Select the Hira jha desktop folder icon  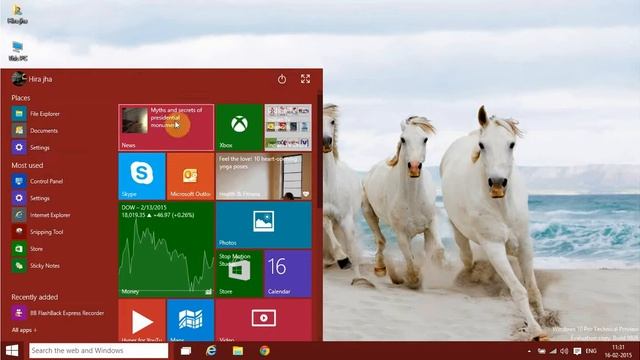click(x=18, y=13)
